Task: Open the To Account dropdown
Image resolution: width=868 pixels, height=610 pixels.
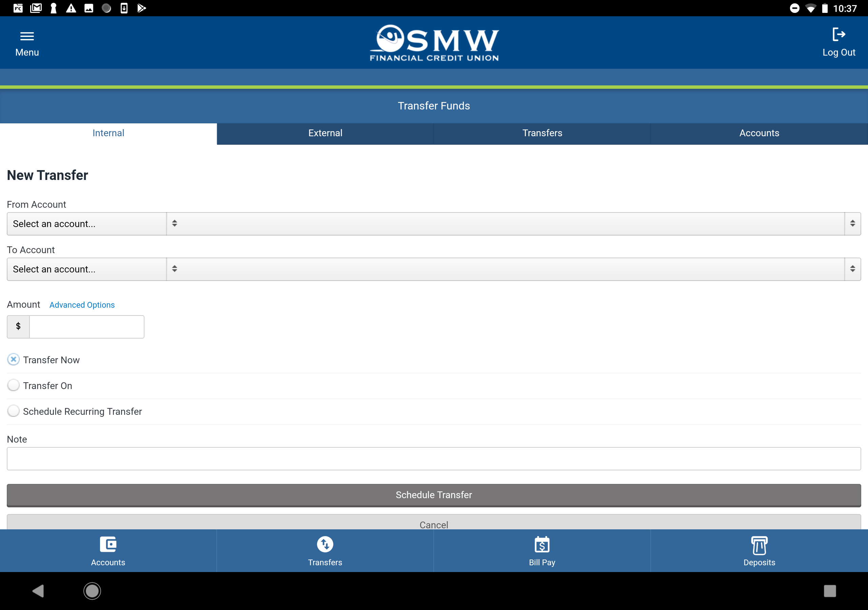Action: (x=434, y=269)
